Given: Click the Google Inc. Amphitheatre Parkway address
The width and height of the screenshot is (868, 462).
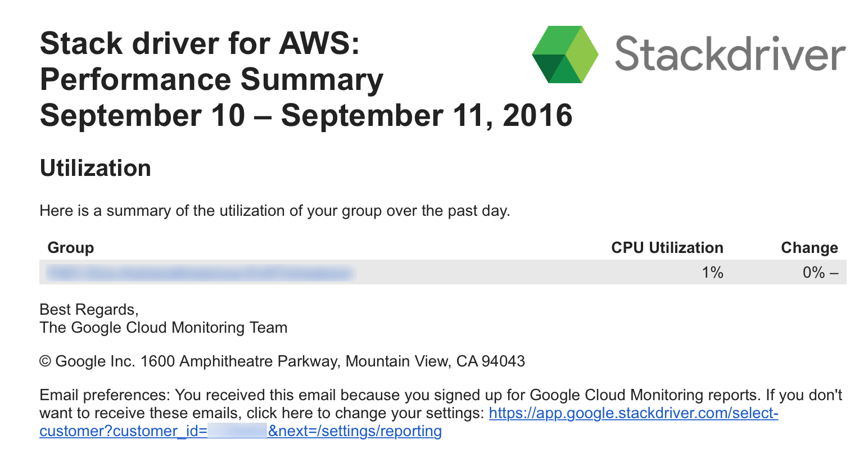Looking at the screenshot, I should (282, 361).
